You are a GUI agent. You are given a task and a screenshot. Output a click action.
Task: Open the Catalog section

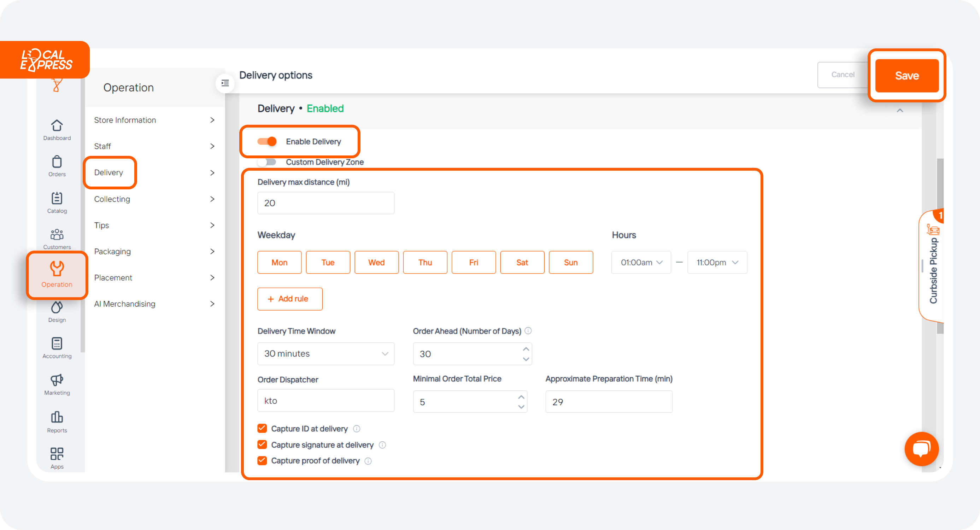57,202
